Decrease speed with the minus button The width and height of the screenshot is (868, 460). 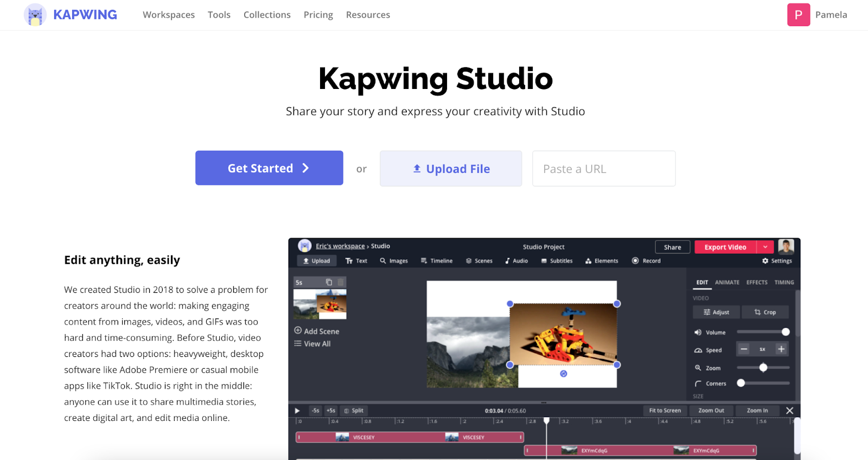coord(744,349)
